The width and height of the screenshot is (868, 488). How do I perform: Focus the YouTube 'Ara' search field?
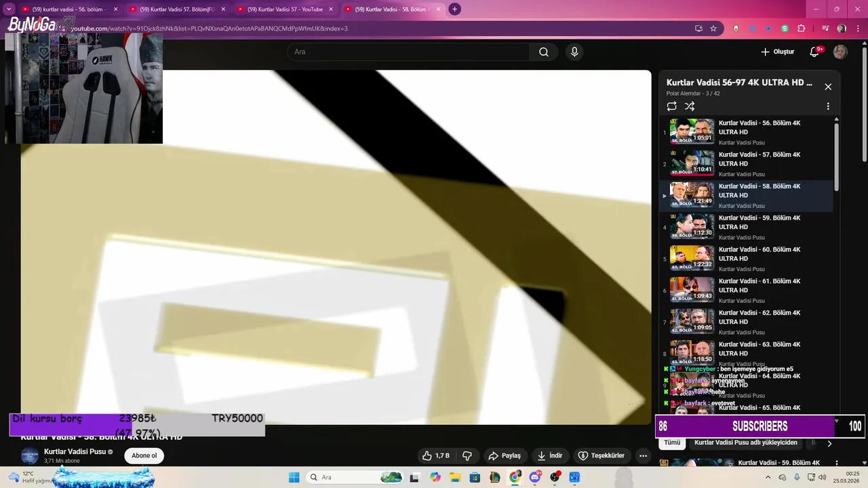[409, 52]
